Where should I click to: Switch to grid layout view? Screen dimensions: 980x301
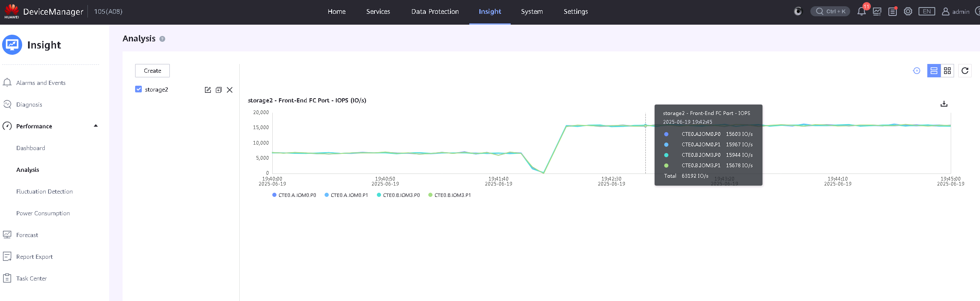click(x=947, y=71)
